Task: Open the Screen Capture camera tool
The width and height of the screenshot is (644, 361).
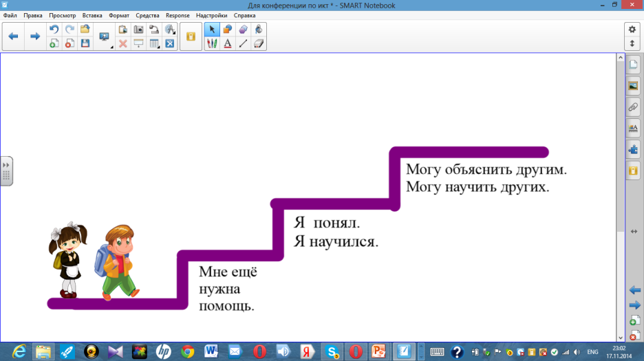Action: pyautogui.click(x=138, y=30)
